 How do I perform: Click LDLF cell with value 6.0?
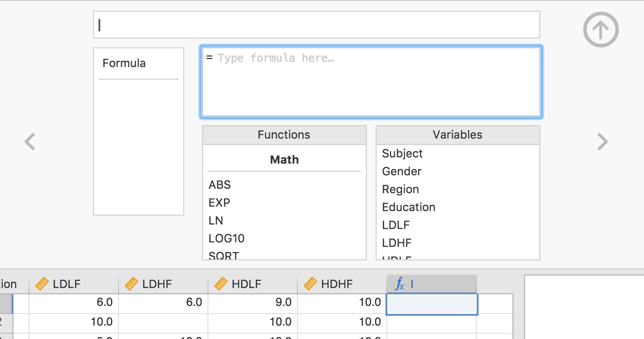[x=74, y=303]
